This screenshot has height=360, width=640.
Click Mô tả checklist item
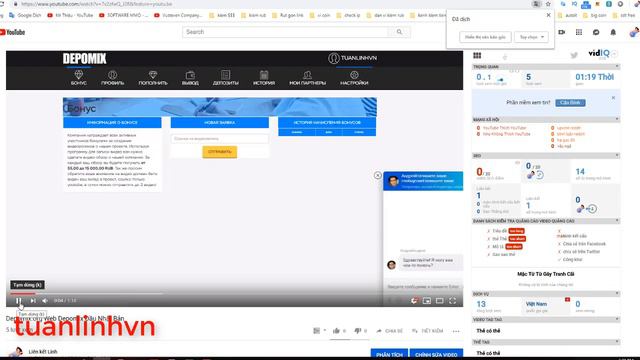[x=498, y=247]
